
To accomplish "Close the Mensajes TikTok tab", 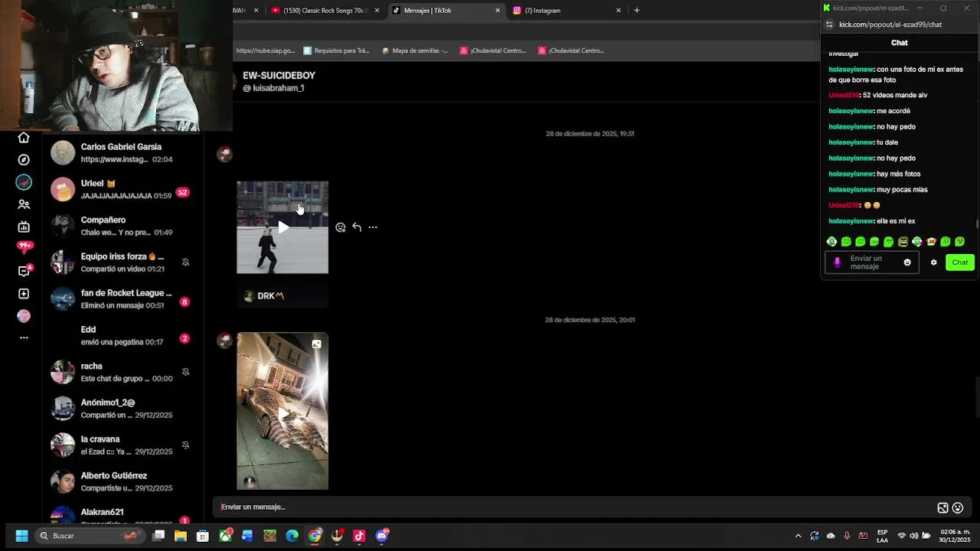I will point(498,11).
